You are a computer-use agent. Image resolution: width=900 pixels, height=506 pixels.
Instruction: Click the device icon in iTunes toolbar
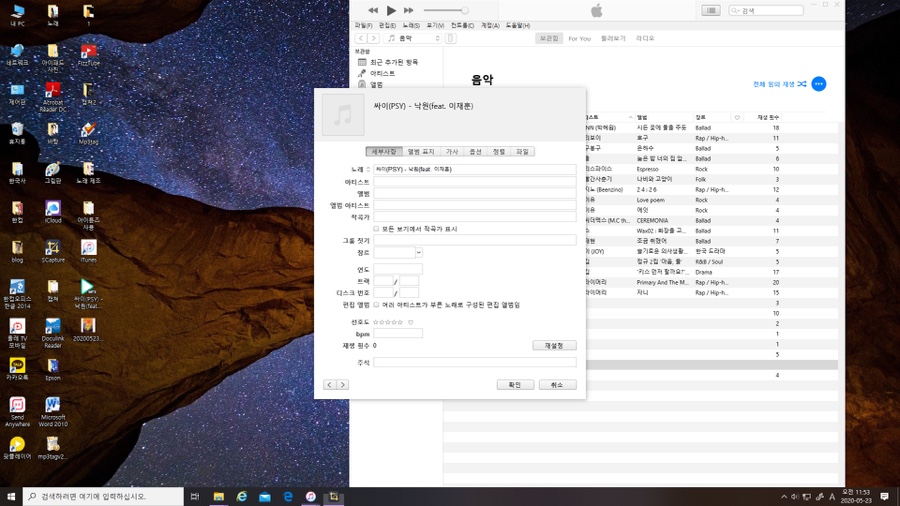[451, 38]
